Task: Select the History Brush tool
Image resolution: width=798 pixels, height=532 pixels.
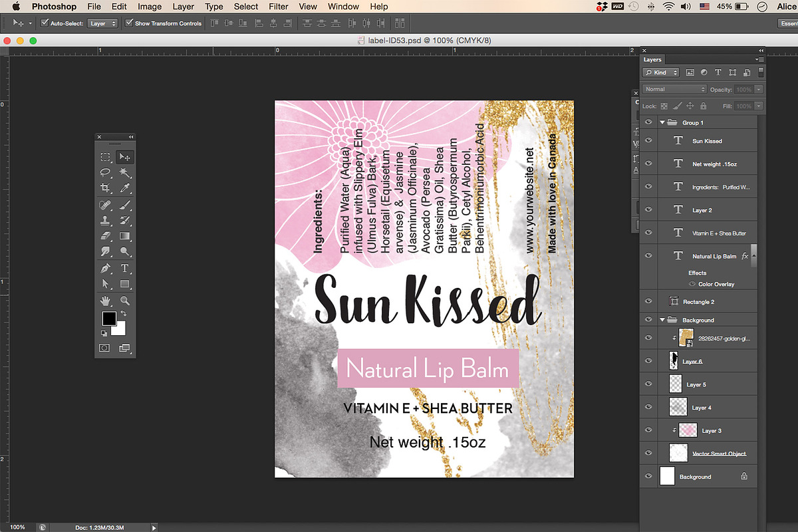Action: [124, 220]
